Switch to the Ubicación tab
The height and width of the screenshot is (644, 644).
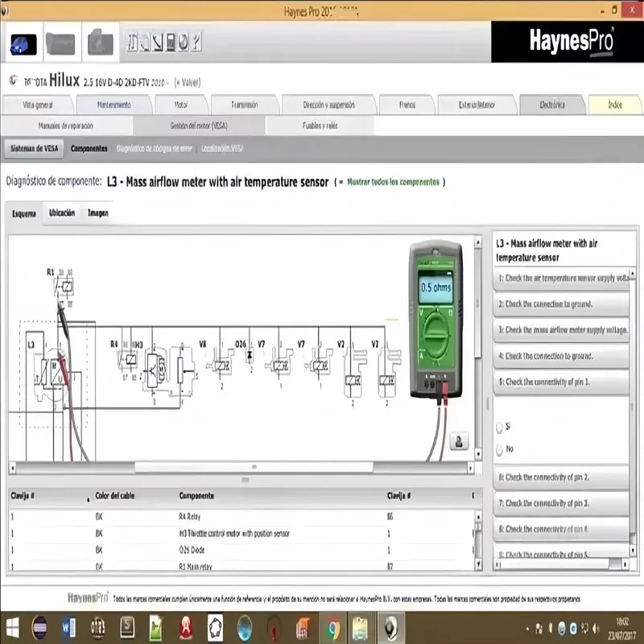point(62,213)
